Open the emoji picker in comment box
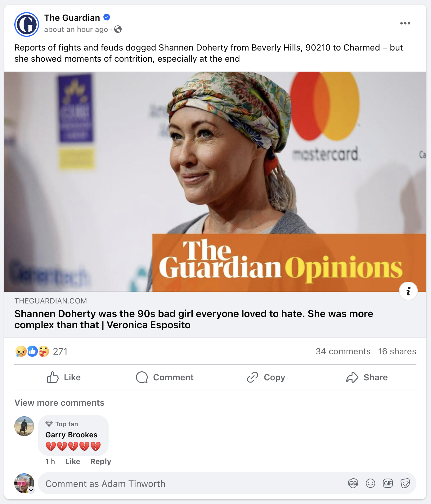The image size is (431, 504). click(370, 483)
